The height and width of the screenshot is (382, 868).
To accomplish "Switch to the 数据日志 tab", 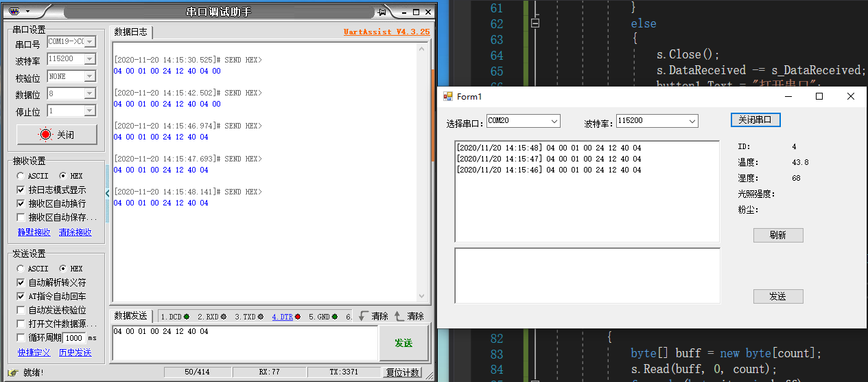I will pos(131,32).
